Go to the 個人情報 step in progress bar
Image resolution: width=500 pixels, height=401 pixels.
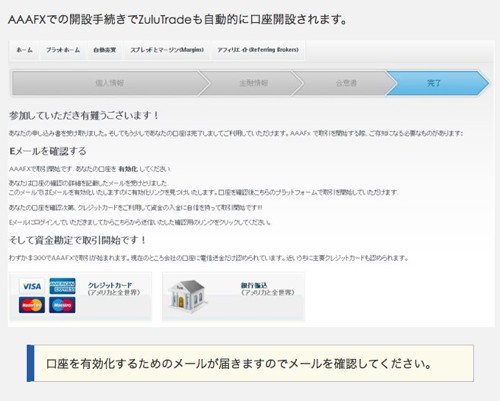pos(109,83)
